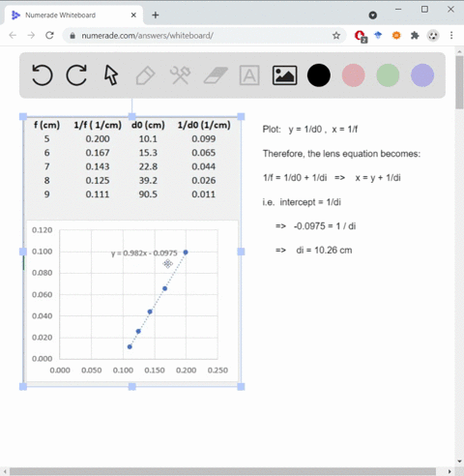Viewport: 464px width, 476px height.
Task: Click the 'Plot: y = 1/d0 , x = 1/f' line
Action: point(310,130)
